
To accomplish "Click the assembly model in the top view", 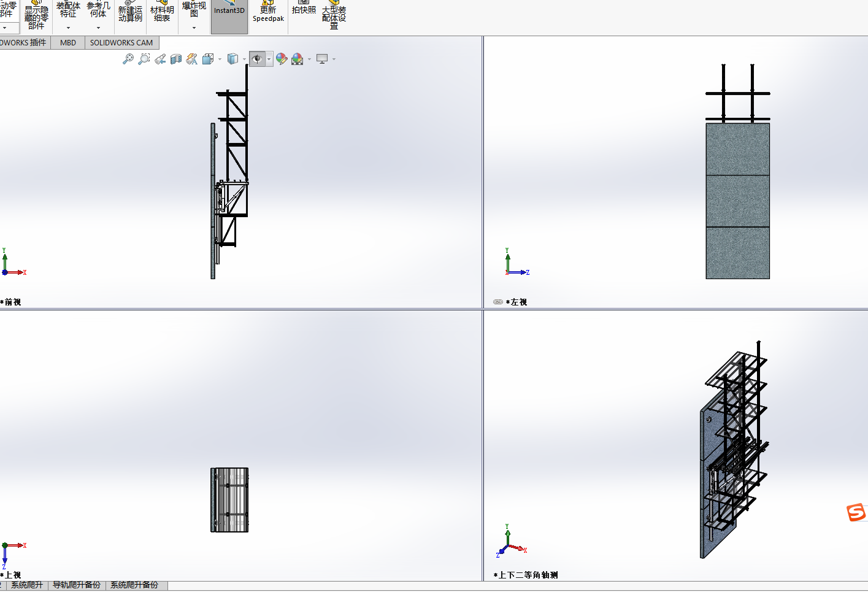I will coord(229,500).
